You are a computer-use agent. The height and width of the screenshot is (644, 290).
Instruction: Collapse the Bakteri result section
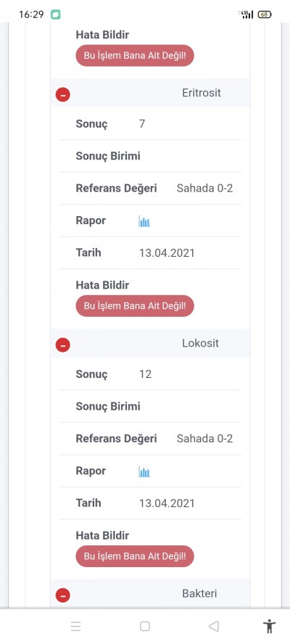click(x=63, y=595)
